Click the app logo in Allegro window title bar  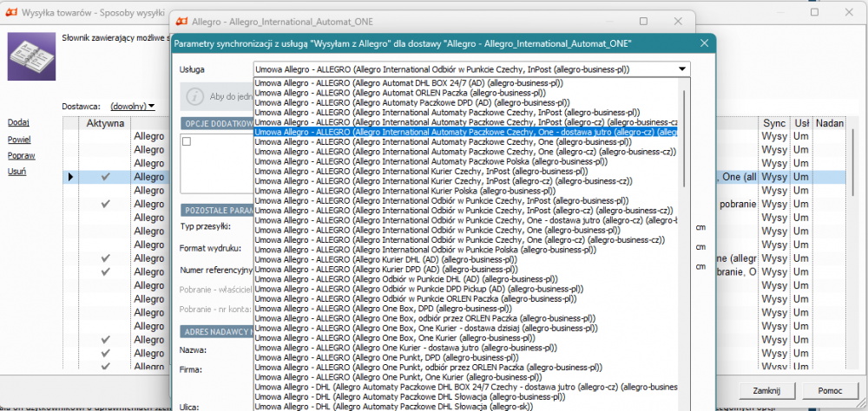(x=181, y=22)
